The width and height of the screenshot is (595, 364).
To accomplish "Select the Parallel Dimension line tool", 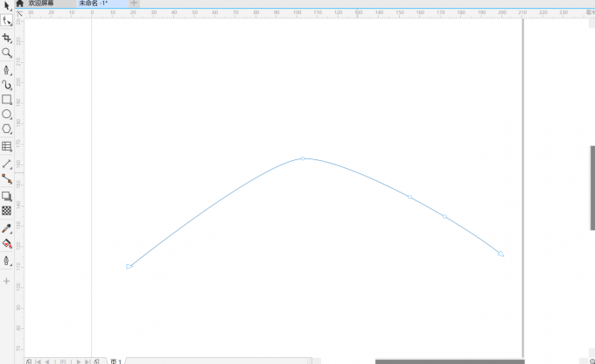I will tap(6, 164).
